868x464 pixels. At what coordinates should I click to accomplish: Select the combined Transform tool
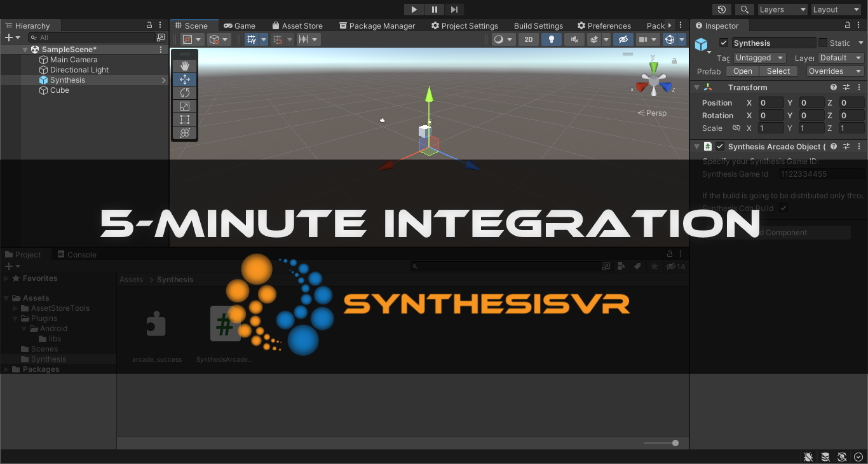(x=185, y=133)
